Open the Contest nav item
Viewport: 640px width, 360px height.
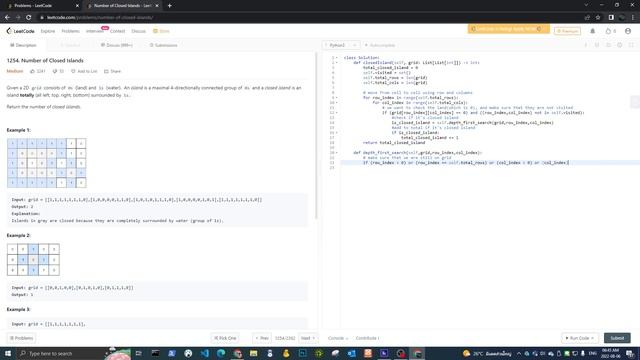(117, 31)
